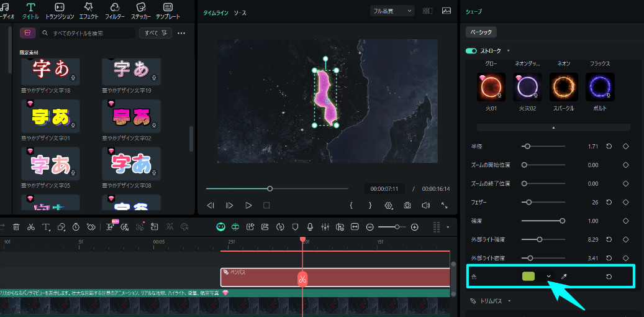Screen dimensions: 644x317
Task: Add keyframe for 外部ライト密度
Action: pyautogui.click(x=626, y=258)
